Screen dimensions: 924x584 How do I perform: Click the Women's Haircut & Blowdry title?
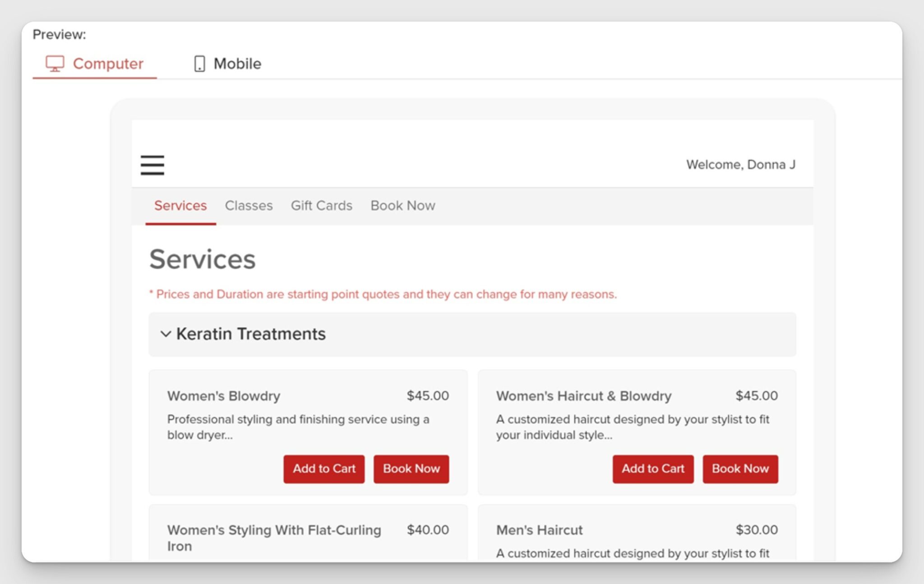point(583,396)
